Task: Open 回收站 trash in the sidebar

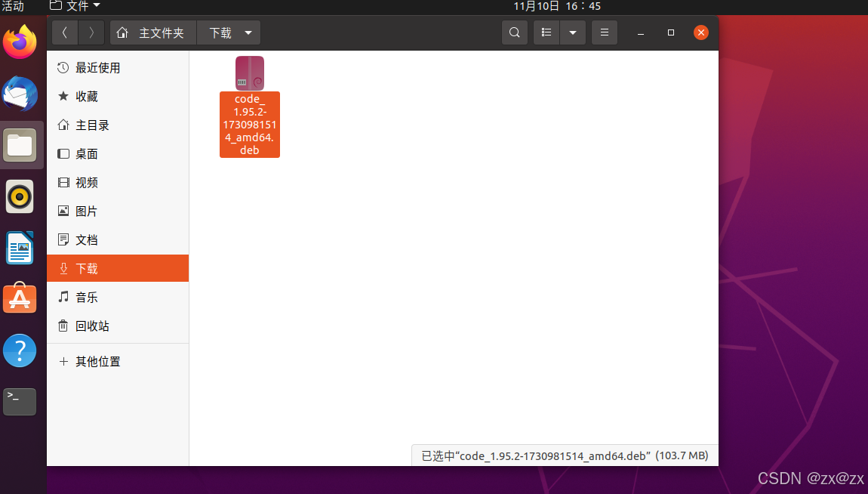Action: [x=118, y=326]
